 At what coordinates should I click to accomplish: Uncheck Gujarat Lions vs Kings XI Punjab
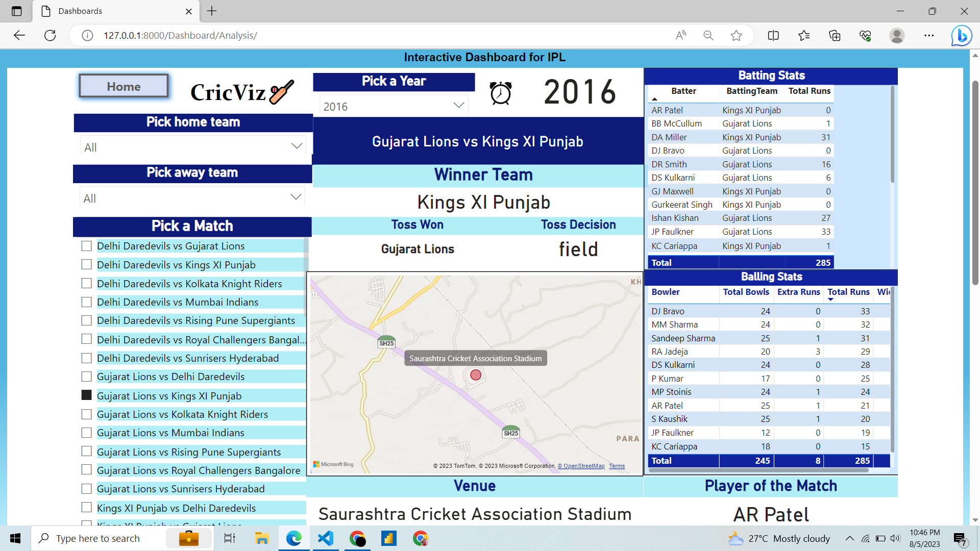tap(87, 395)
